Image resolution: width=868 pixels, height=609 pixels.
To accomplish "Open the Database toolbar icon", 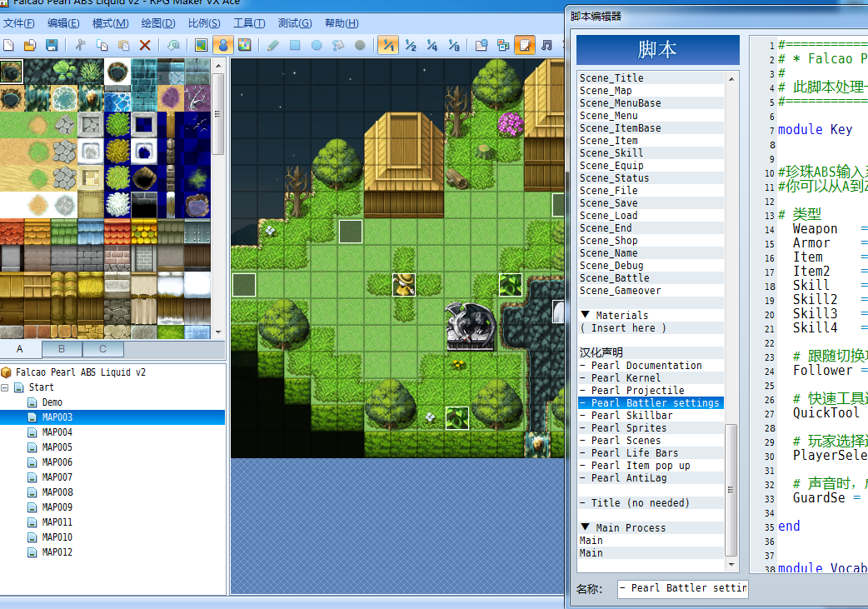I will point(481,45).
